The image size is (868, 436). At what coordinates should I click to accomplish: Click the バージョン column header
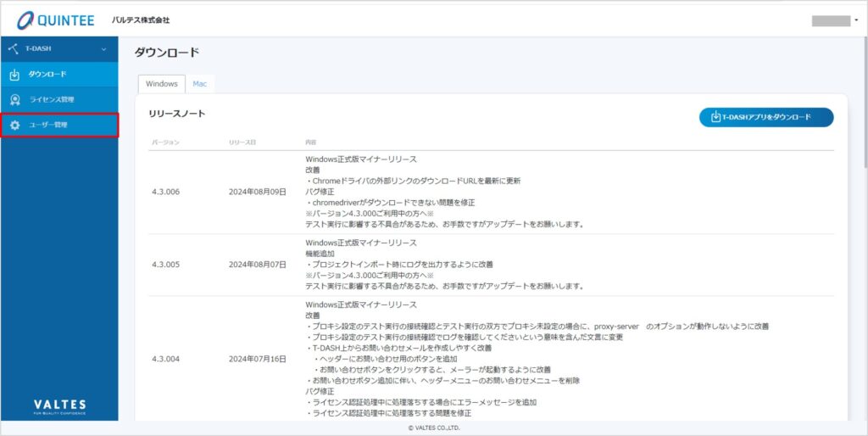pos(165,142)
